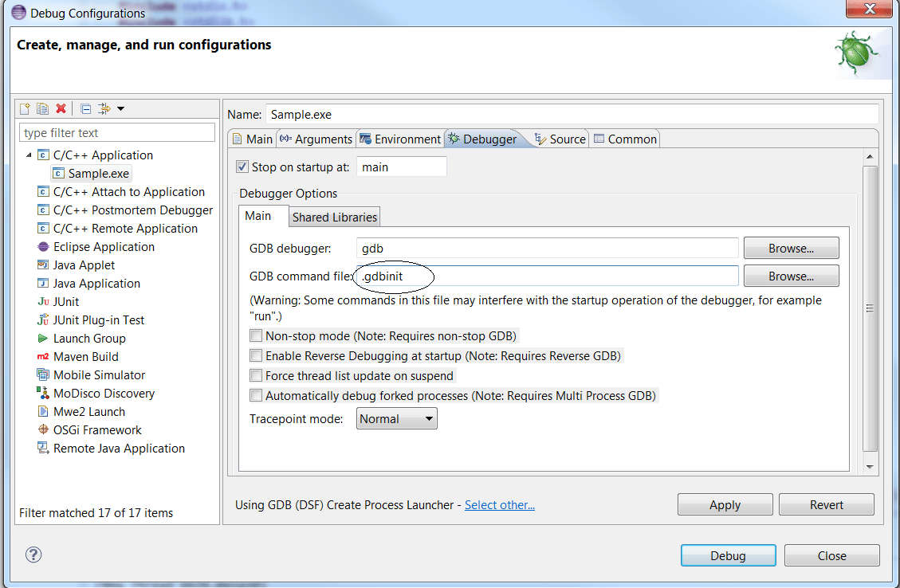The image size is (900, 588).
Task: Click the Select other launcher link
Action: (x=499, y=505)
